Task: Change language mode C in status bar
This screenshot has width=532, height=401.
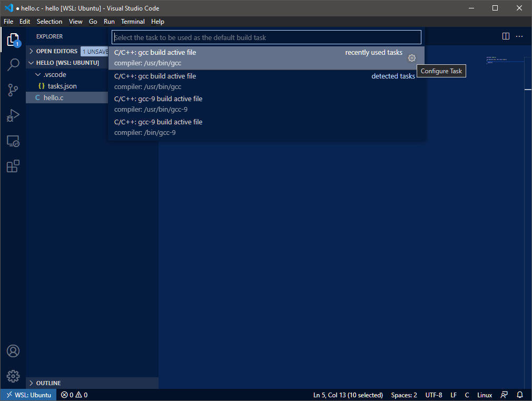Action: [467, 395]
